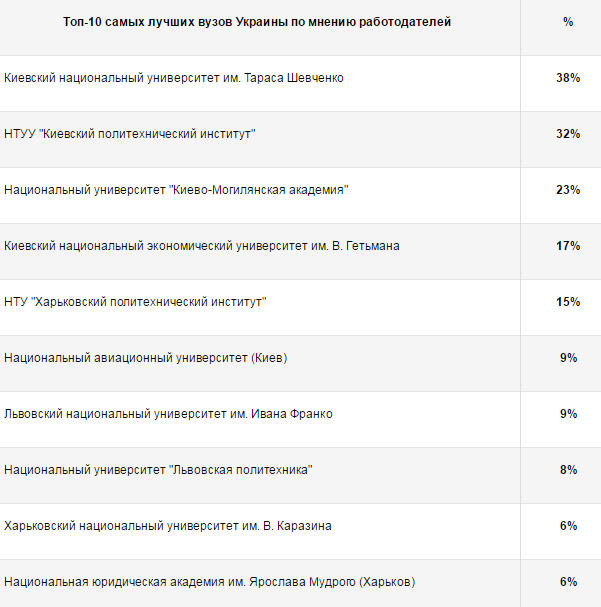Click the 32% value cell
601x607 pixels.
click(x=568, y=134)
